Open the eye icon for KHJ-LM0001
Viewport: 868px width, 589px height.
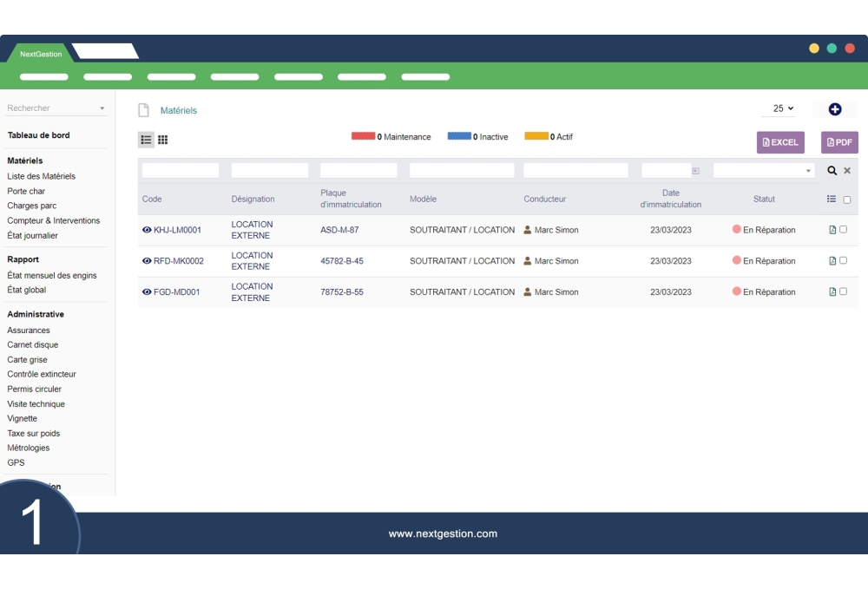pyautogui.click(x=147, y=231)
